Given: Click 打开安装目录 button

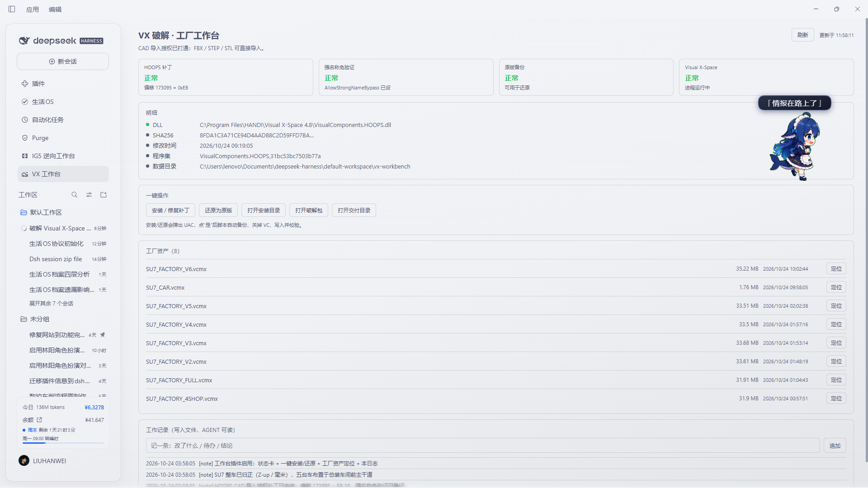Looking at the screenshot, I should tap(264, 210).
